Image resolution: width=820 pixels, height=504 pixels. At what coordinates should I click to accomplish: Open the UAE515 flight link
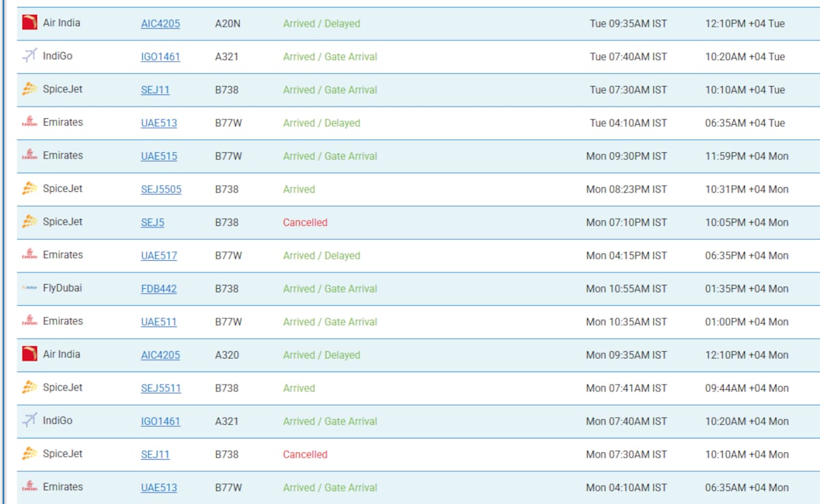pos(159,156)
